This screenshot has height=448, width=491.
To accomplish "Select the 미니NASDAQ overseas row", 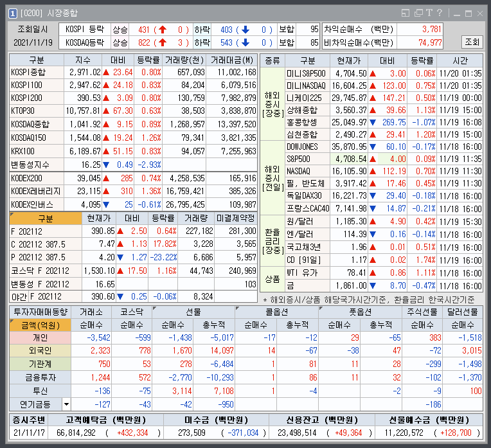I will point(384,85).
